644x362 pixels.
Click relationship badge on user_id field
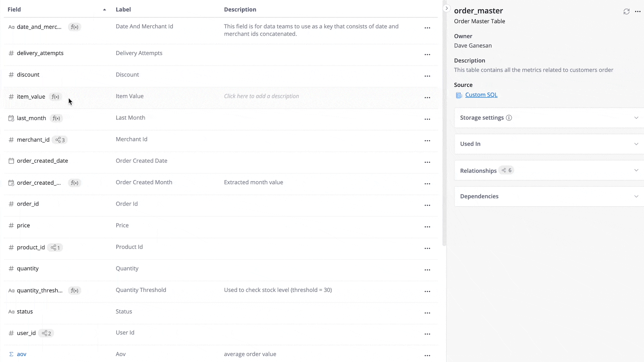point(46,334)
